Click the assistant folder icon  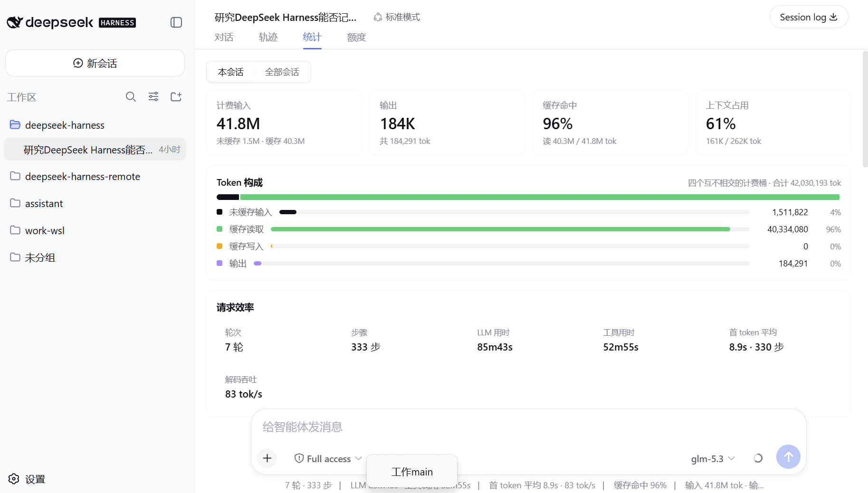15,203
